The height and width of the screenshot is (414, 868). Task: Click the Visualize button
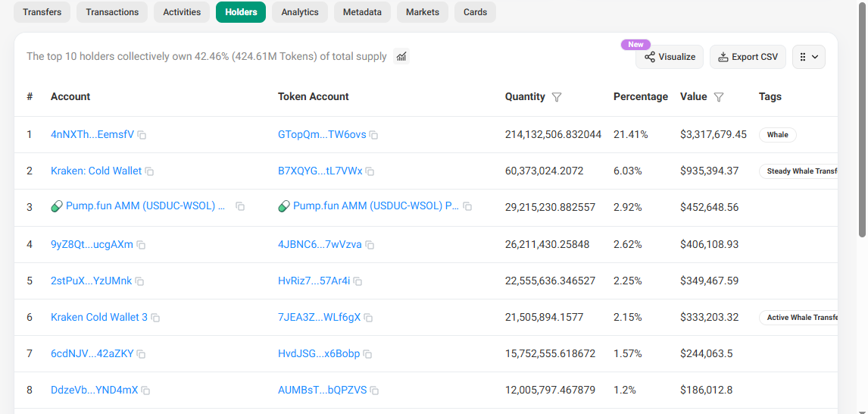coord(670,57)
